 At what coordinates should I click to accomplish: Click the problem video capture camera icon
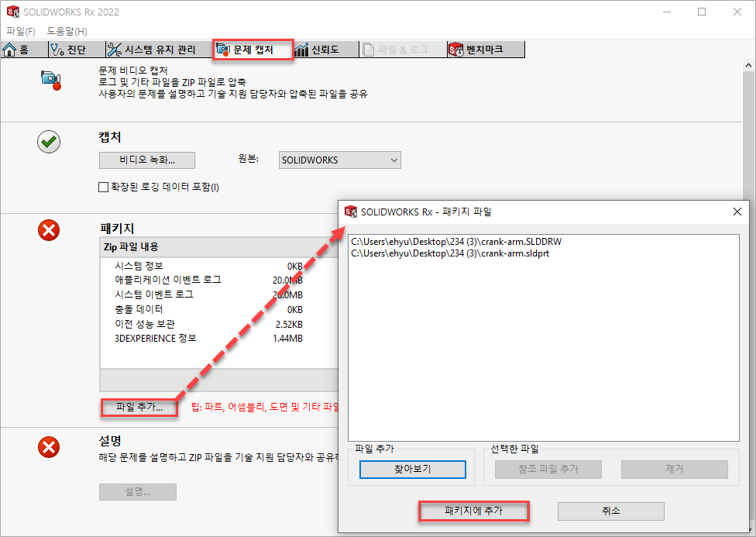pyautogui.click(x=50, y=80)
